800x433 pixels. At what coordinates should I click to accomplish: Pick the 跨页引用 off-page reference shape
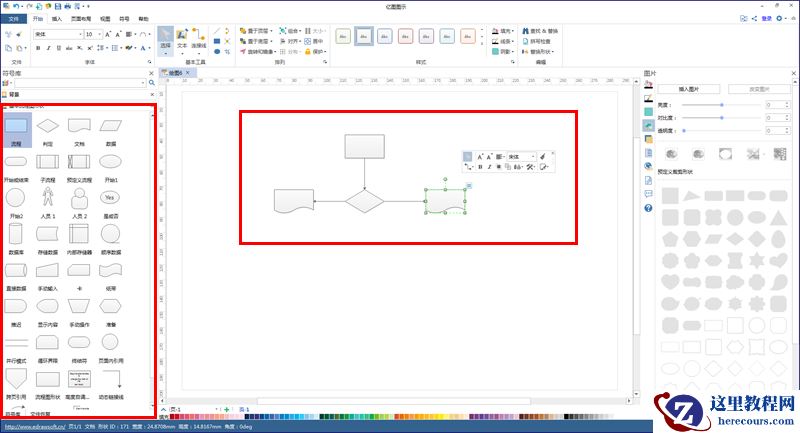[x=16, y=379]
